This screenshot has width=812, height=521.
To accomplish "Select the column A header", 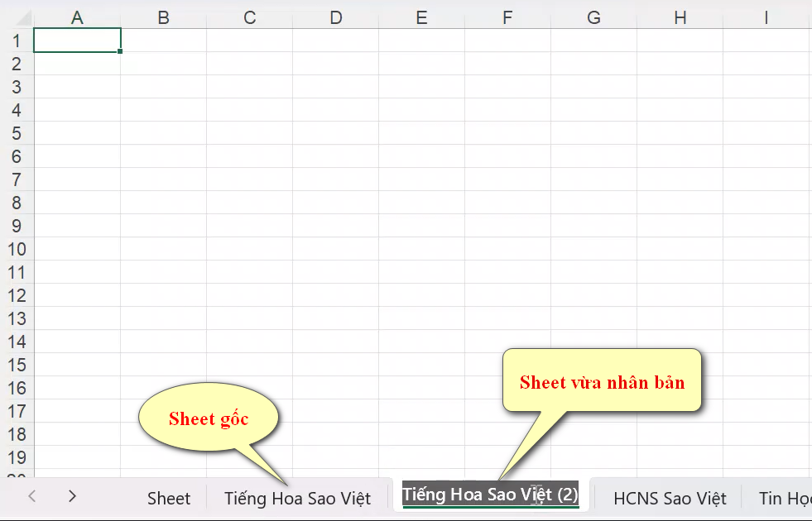I will [x=77, y=17].
